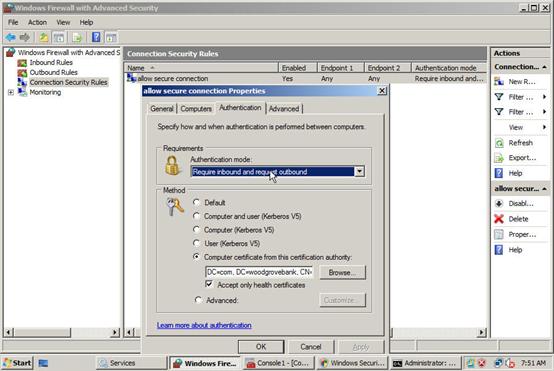Image resolution: width=554 pixels, height=371 pixels.
Task: Go back with the blue Back arrow
Action: click(11, 37)
